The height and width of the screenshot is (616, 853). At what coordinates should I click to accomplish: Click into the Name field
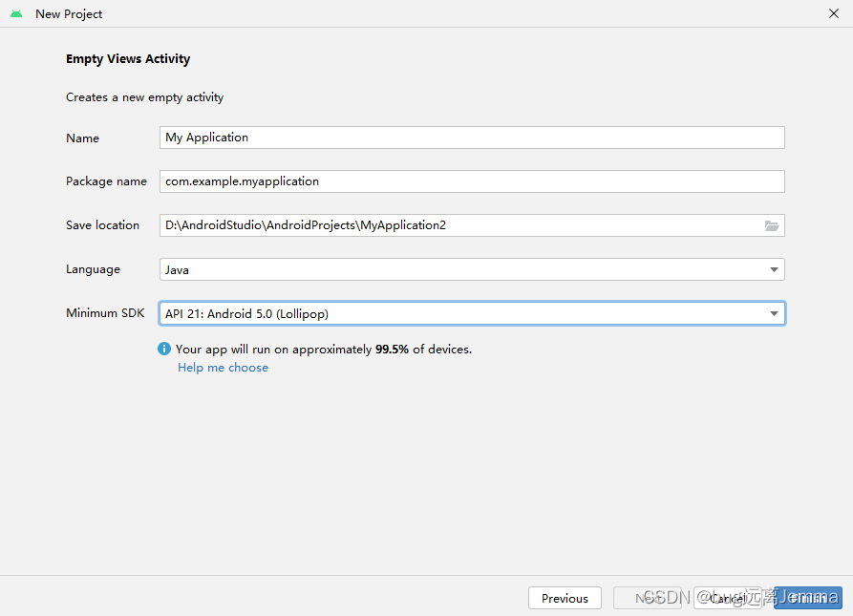tap(472, 138)
